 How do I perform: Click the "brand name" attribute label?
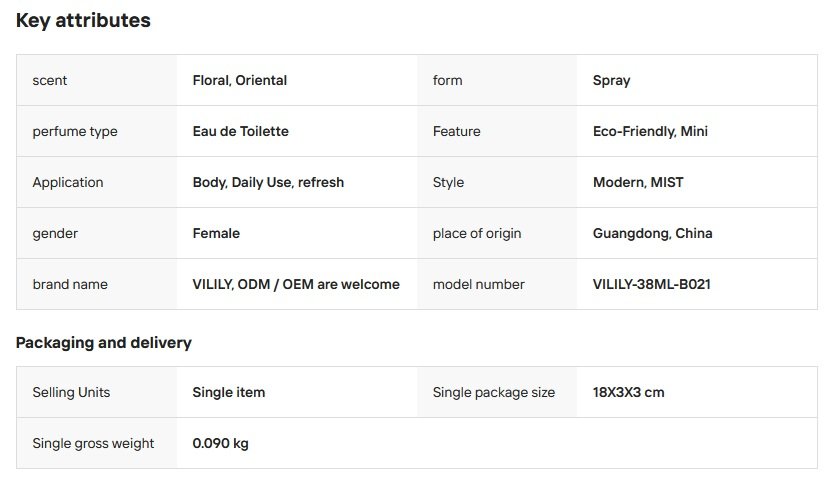point(70,284)
